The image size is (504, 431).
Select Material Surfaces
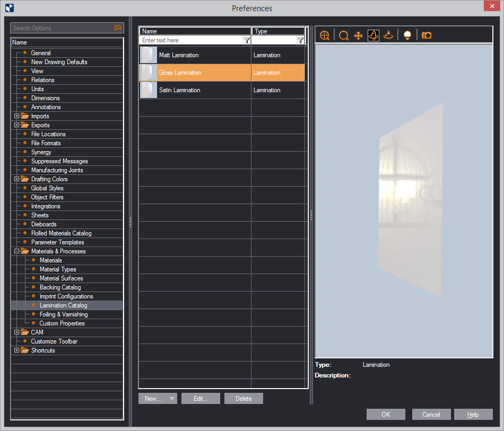(x=62, y=278)
